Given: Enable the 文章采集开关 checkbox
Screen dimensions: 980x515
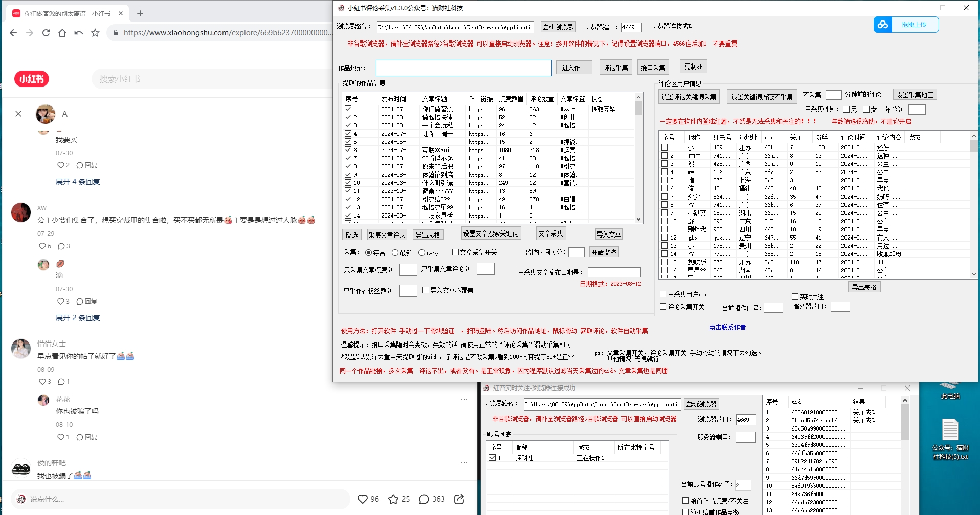Looking at the screenshot, I should (x=455, y=252).
